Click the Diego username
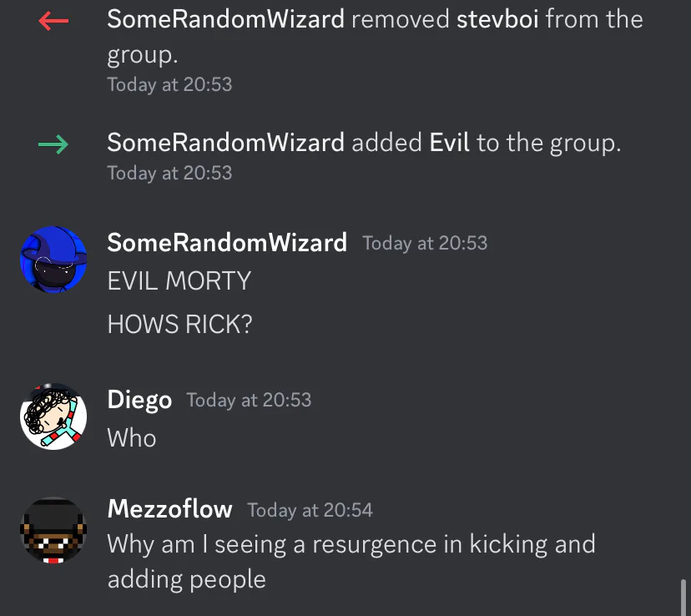691x616 pixels. pos(139,400)
